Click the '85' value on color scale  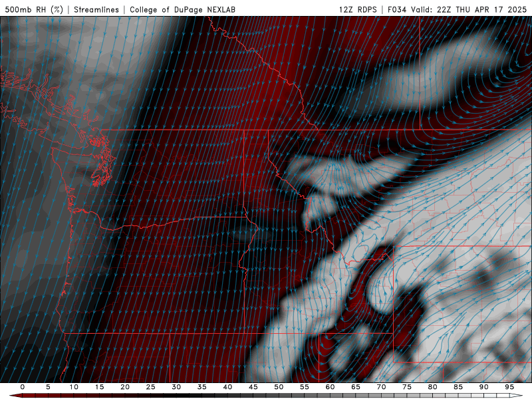(x=458, y=387)
